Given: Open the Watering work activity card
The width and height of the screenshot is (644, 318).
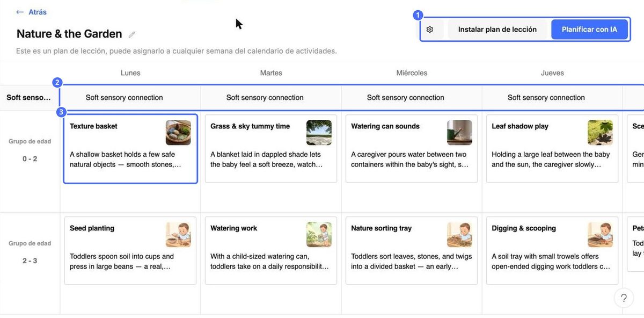Looking at the screenshot, I should 271,251.
